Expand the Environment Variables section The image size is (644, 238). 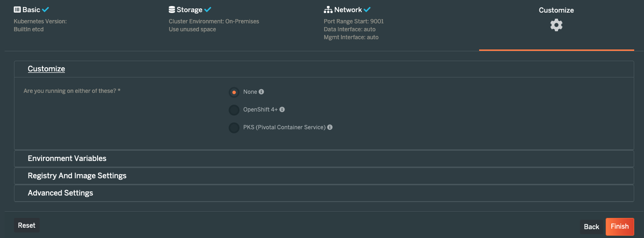(x=324, y=159)
